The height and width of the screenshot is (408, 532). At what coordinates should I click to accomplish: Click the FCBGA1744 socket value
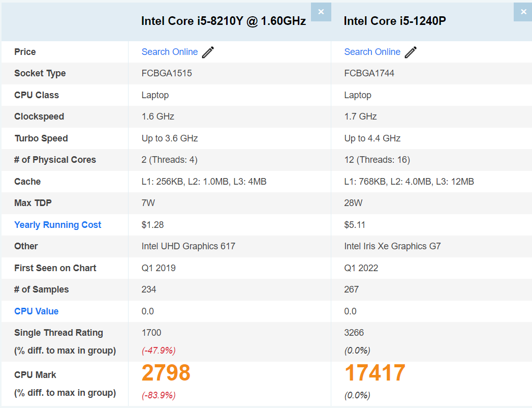(x=369, y=73)
